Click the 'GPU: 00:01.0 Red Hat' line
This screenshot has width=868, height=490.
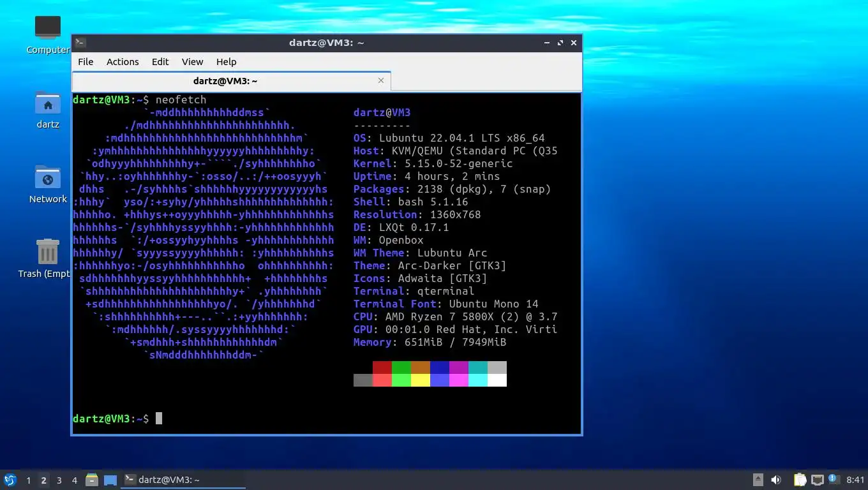coord(456,329)
